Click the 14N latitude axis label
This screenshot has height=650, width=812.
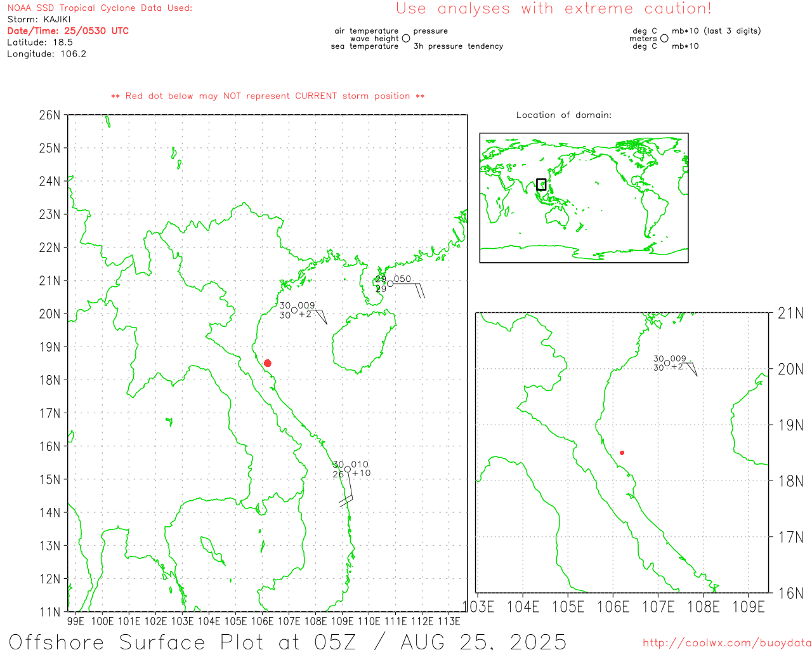pyautogui.click(x=49, y=513)
